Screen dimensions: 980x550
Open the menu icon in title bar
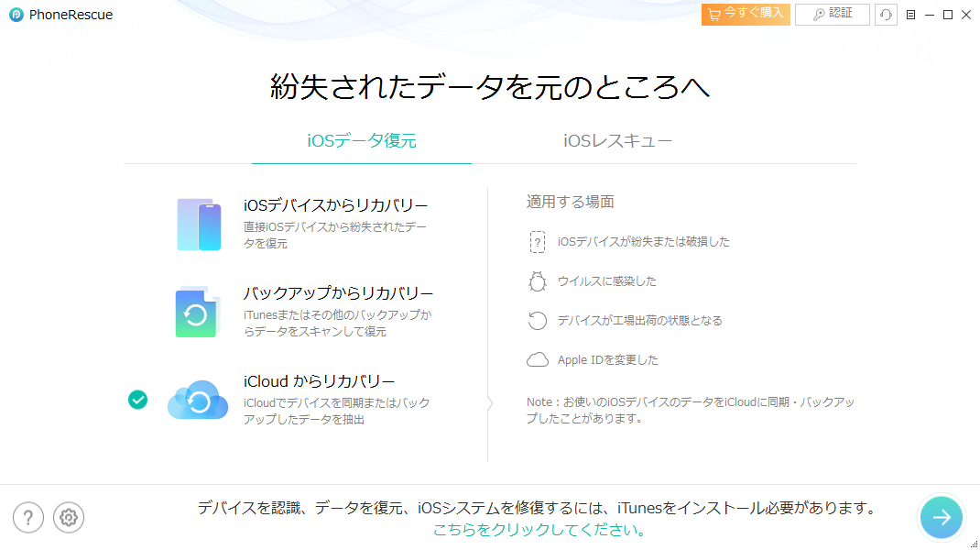coord(910,15)
